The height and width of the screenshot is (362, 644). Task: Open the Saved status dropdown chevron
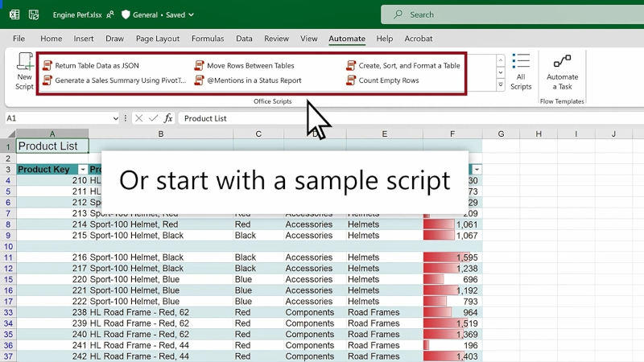[x=191, y=14]
